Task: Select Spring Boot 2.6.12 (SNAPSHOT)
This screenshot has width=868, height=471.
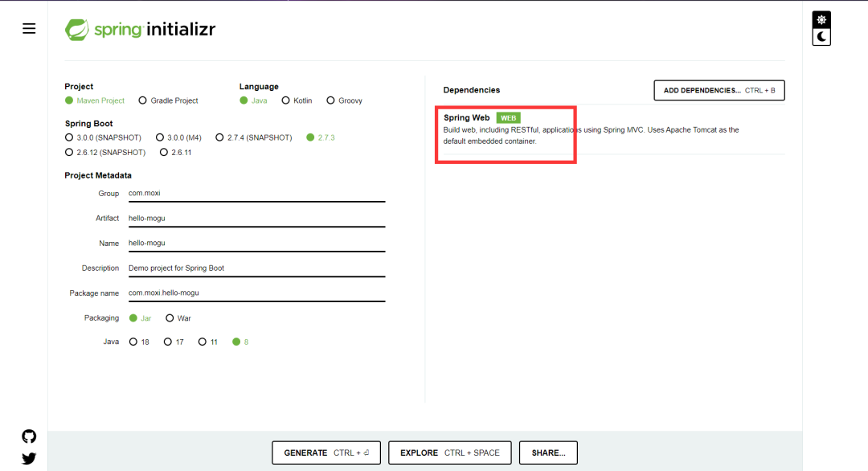Action: (x=105, y=152)
